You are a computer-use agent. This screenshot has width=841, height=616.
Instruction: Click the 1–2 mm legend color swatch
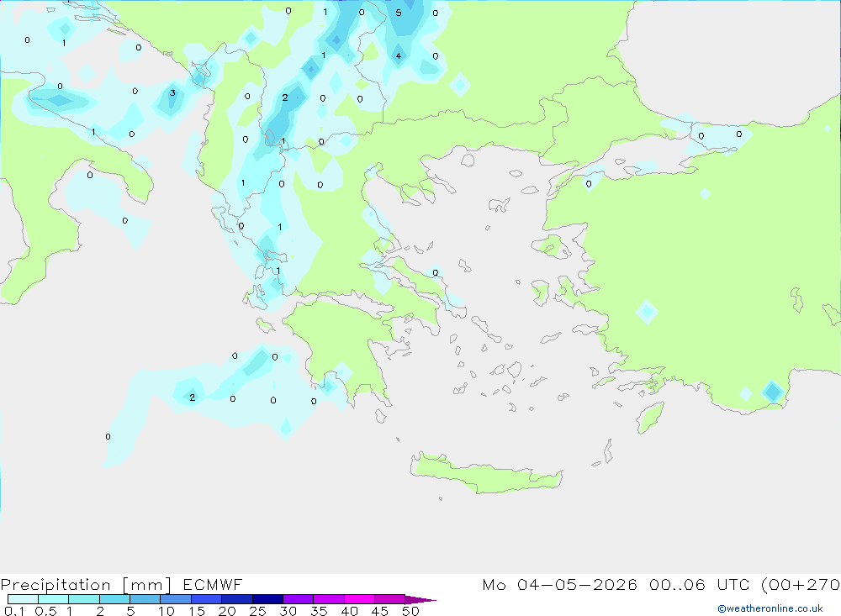tap(83, 599)
